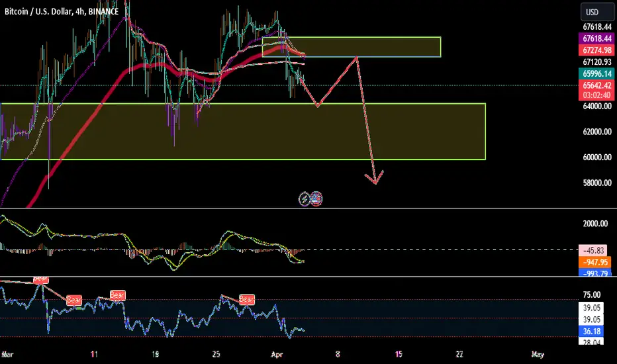Click the 58000.00 price axis level
The image size is (617, 364).
pyautogui.click(x=597, y=183)
